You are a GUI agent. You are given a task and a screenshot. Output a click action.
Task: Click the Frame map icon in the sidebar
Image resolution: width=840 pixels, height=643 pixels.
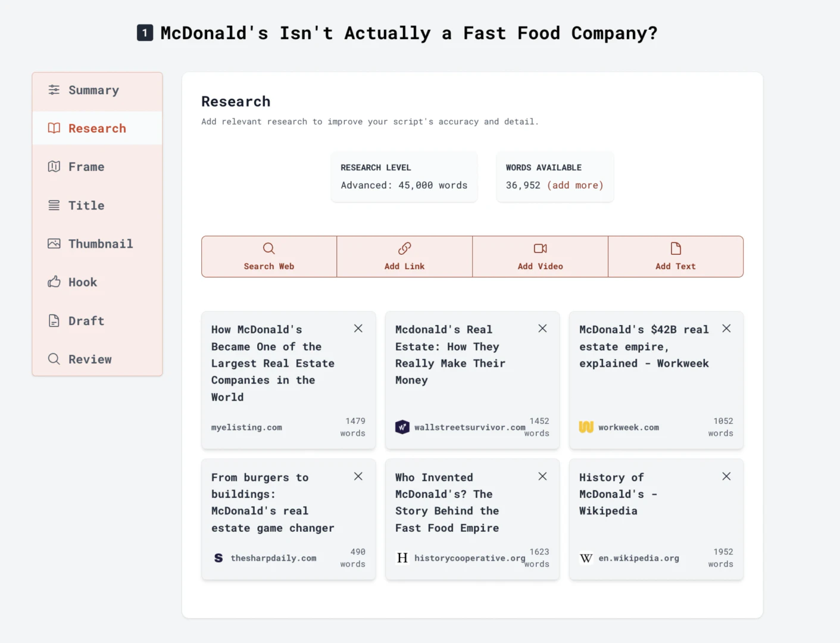[54, 166]
